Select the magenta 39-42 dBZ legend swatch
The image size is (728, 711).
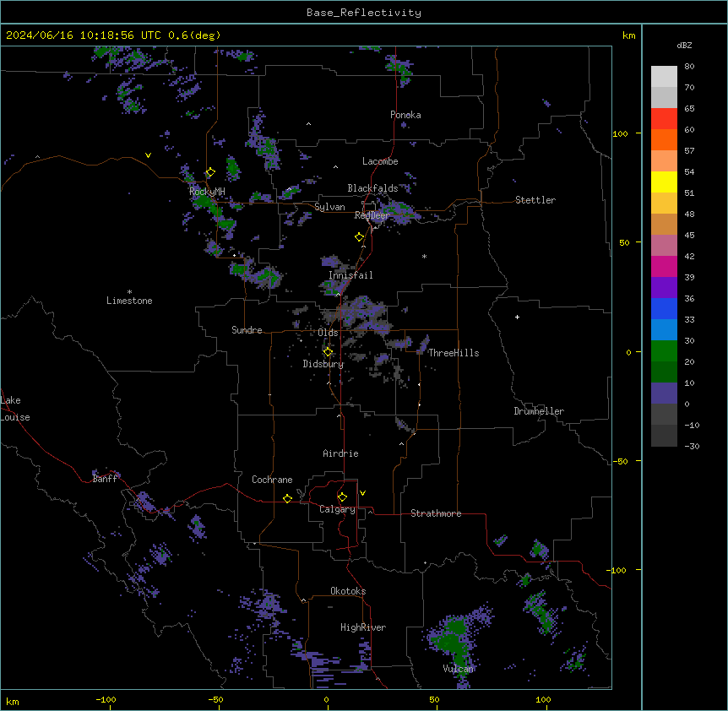[664, 267]
